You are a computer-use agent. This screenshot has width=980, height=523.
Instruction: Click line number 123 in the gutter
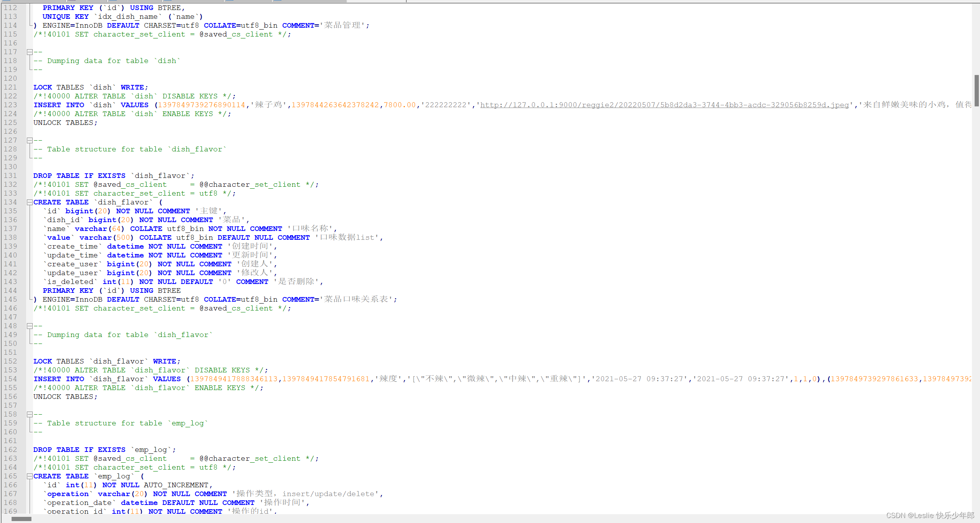tap(10, 105)
